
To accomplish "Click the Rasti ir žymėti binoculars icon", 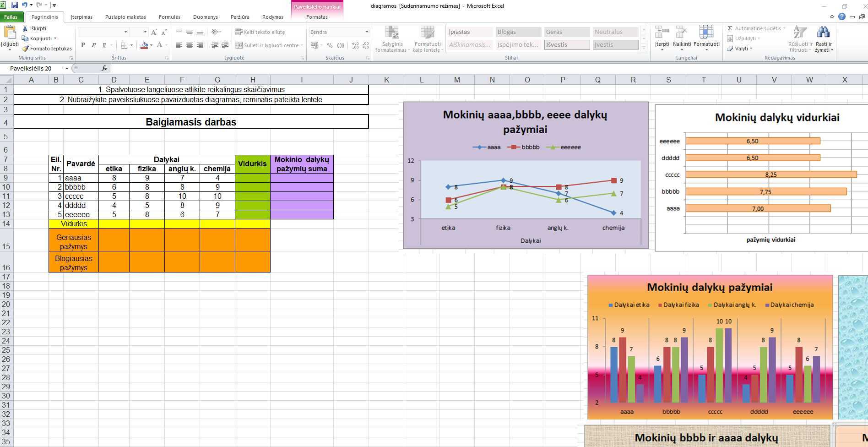I will 823,33.
